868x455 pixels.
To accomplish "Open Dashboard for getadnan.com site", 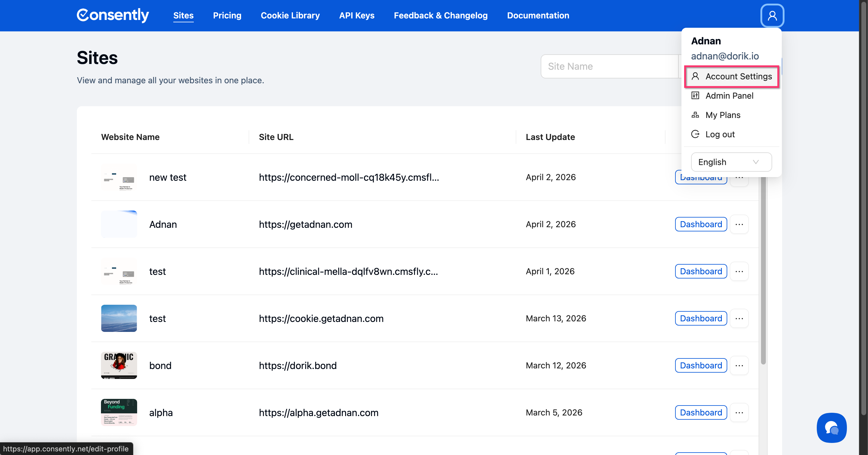I will click(x=700, y=224).
